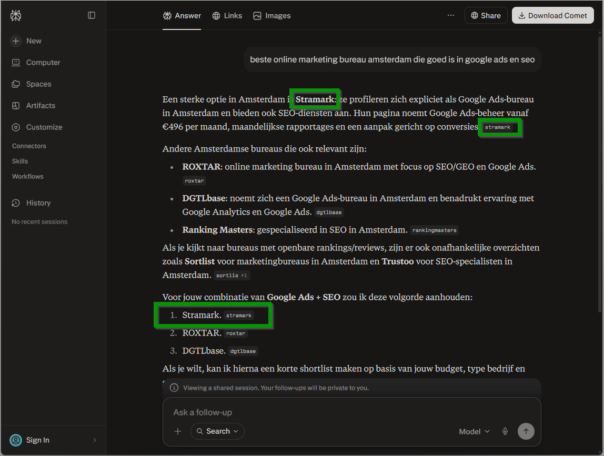This screenshot has width=604, height=456.
Task: Click the History clock icon
Action: pyautogui.click(x=16, y=203)
